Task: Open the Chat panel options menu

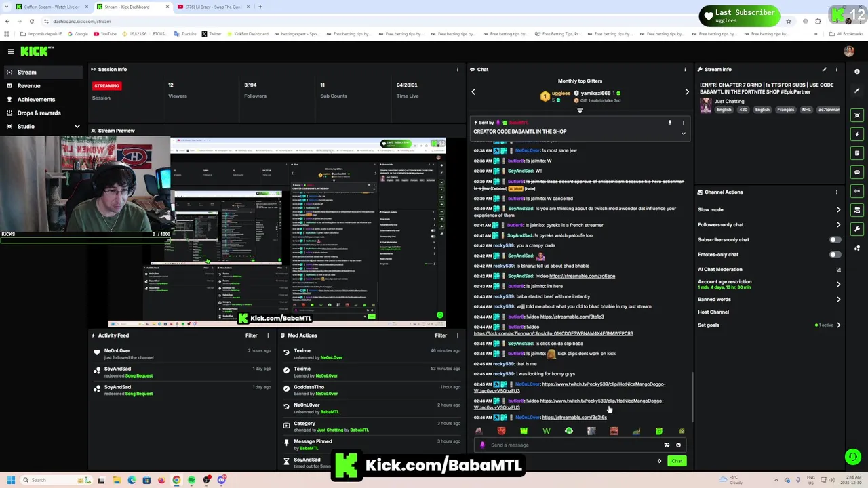Action: click(685, 69)
